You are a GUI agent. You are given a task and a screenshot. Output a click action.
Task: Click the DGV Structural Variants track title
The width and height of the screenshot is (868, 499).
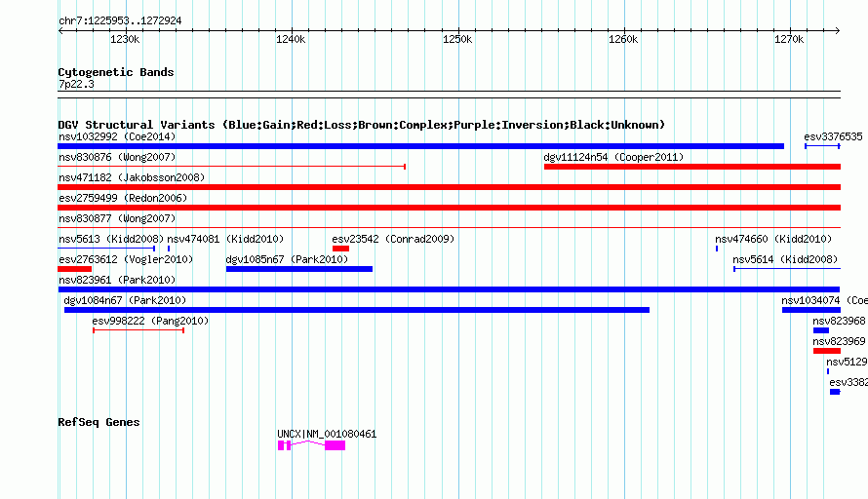(x=361, y=125)
